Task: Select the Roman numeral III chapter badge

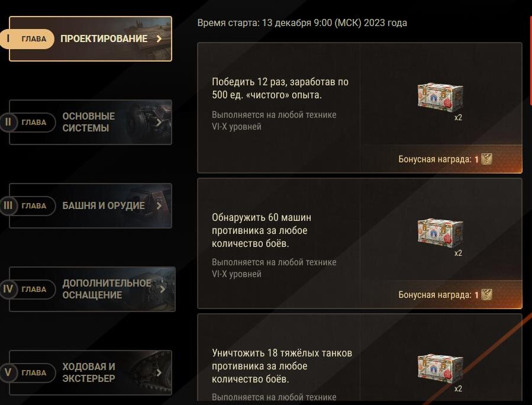Action: (x=8, y=205)
